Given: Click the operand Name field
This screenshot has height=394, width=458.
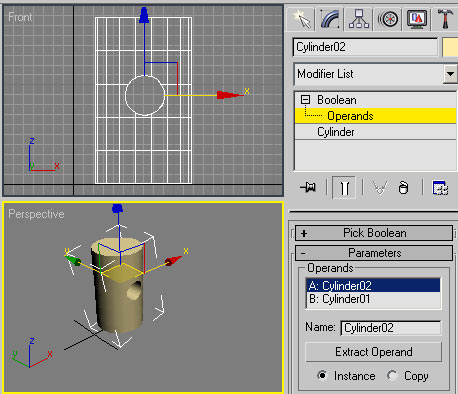Looking at the screenshot, I should coord(391,328).
